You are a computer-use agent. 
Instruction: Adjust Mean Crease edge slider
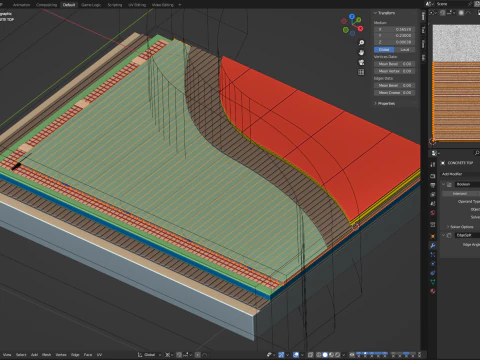[x=394, y=93]
